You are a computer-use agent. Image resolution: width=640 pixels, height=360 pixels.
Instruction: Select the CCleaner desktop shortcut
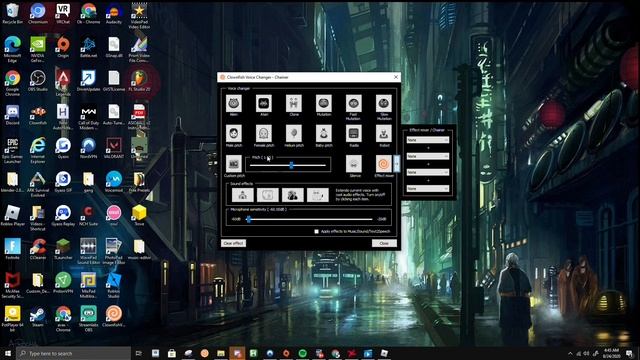38,249
